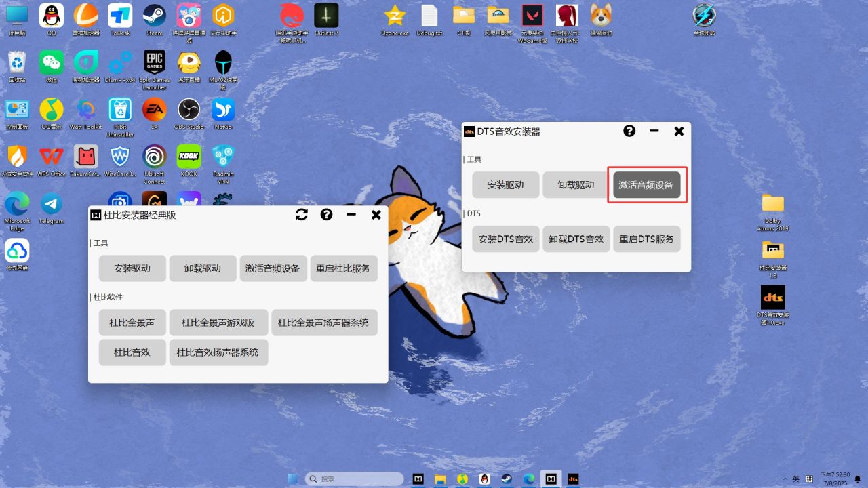The image size is (868, 488).
Task: Switch to DTS app on the taskbar
Action: pyautogui.click(x=573, y=479)
